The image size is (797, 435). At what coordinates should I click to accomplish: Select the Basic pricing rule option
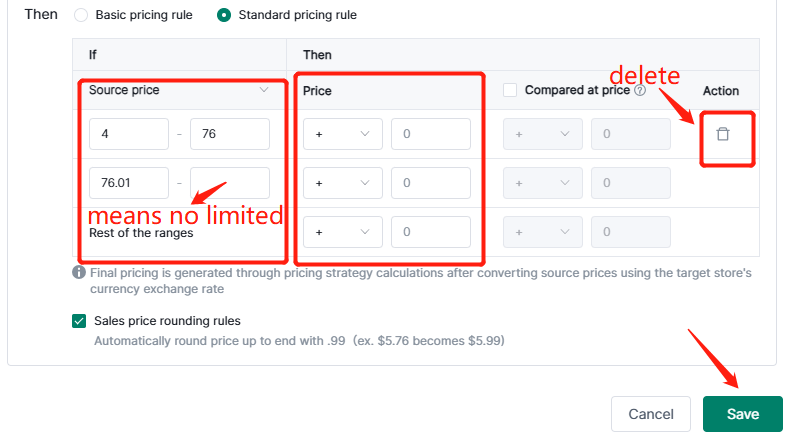tap(81, 15)
